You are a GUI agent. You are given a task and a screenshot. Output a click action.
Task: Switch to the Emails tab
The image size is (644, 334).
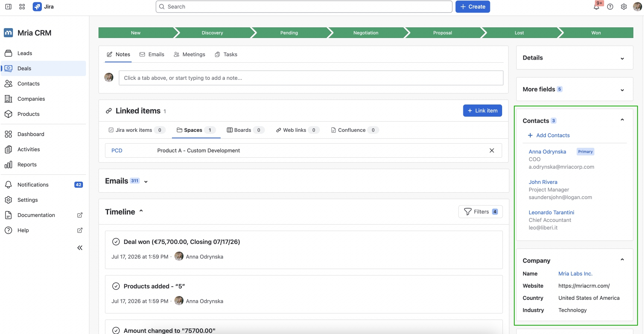[152, 54]
